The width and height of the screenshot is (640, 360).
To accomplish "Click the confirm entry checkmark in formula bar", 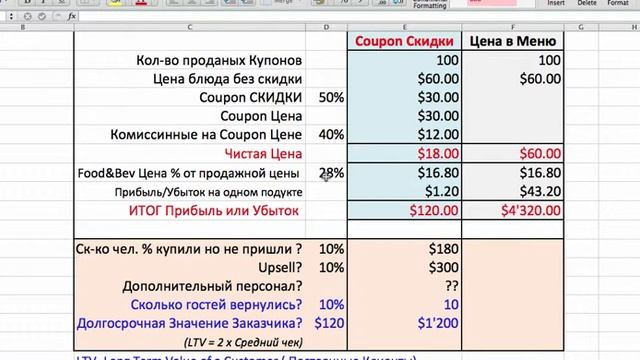I will pos(42,16).
